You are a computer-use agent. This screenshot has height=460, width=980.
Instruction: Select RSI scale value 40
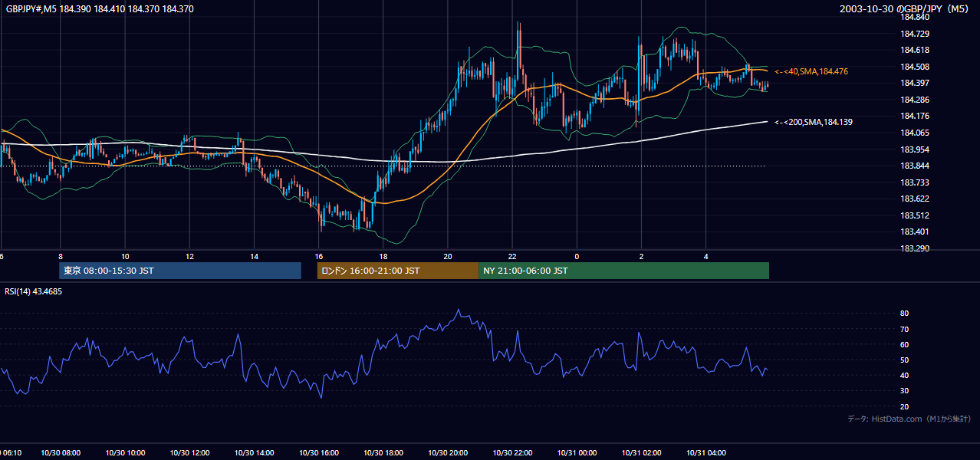(904, 376)
